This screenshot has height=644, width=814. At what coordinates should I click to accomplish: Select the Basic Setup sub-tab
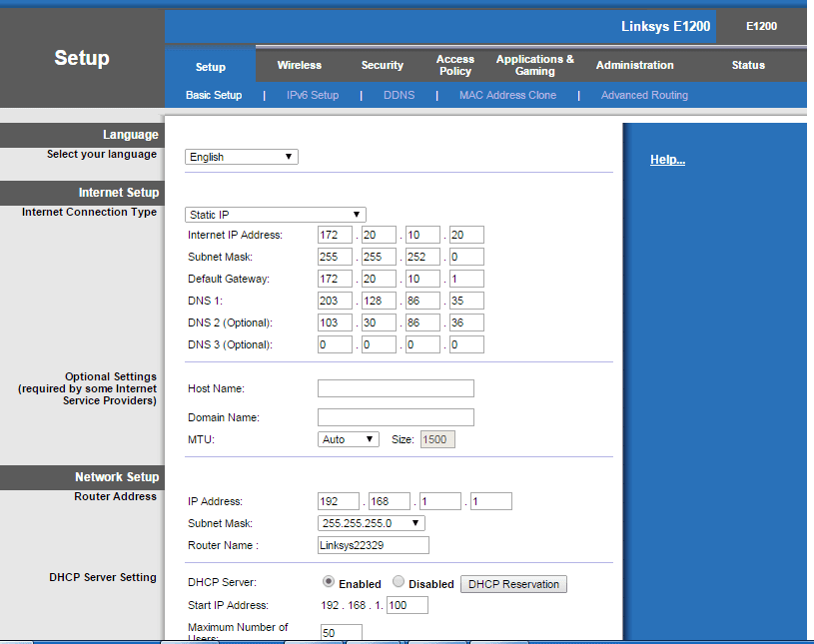(x=214, y=95)
